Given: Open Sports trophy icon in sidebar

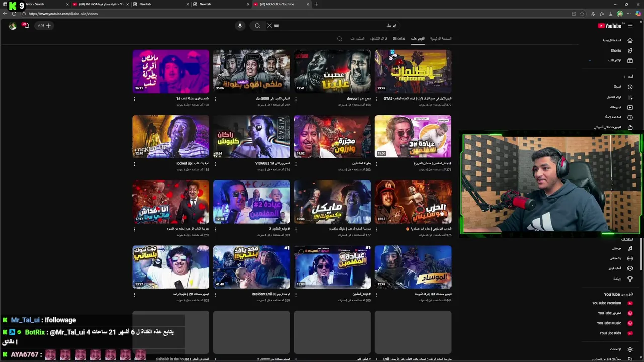Looking at the screenshot, I should coord(630,279).
